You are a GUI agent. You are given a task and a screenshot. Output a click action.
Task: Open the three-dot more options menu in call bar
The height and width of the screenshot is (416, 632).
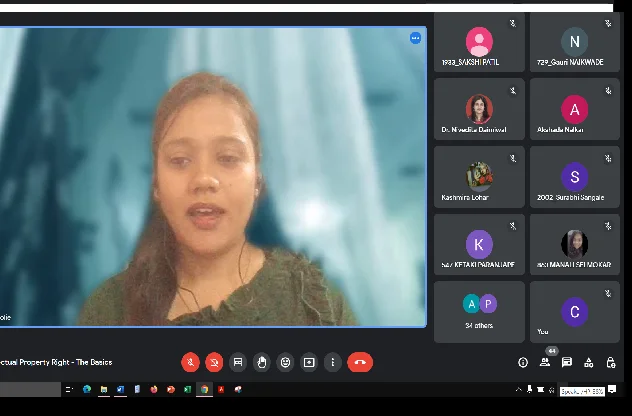pos(332,362)
